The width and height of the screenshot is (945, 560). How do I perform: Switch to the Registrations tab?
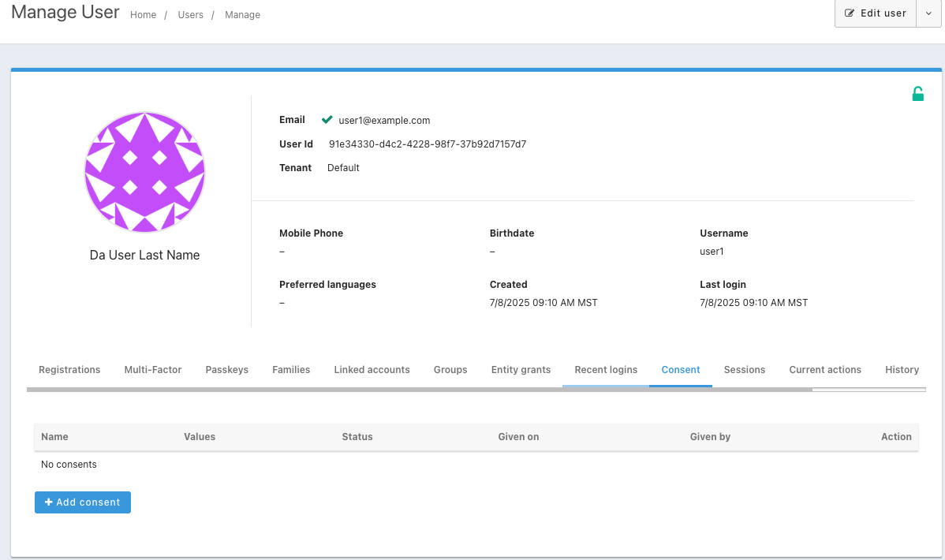69,369
